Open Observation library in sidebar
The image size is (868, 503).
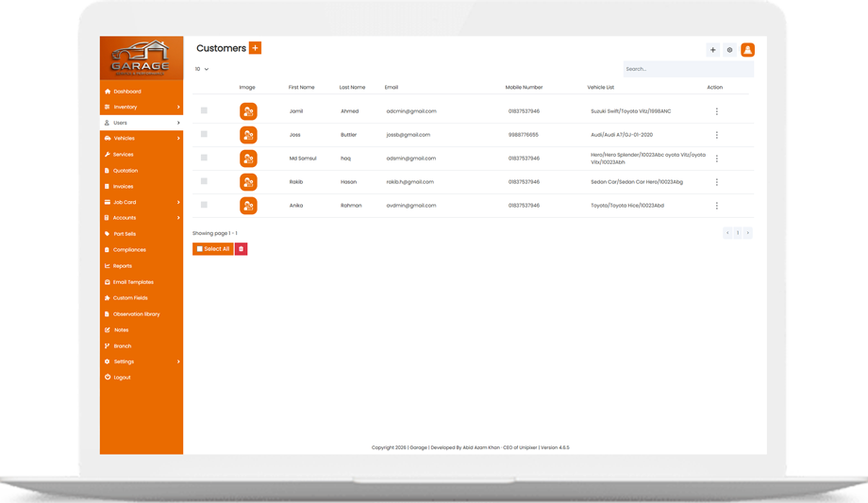coord(142,314)
